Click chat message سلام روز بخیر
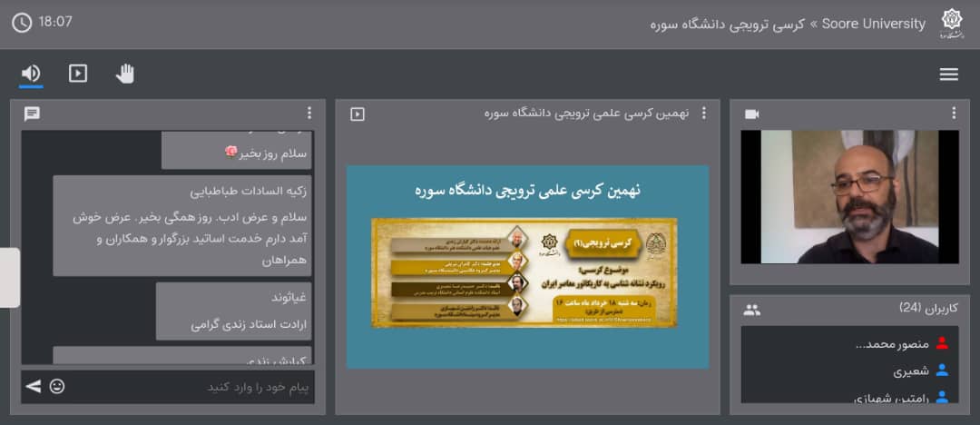 (273, 153)
